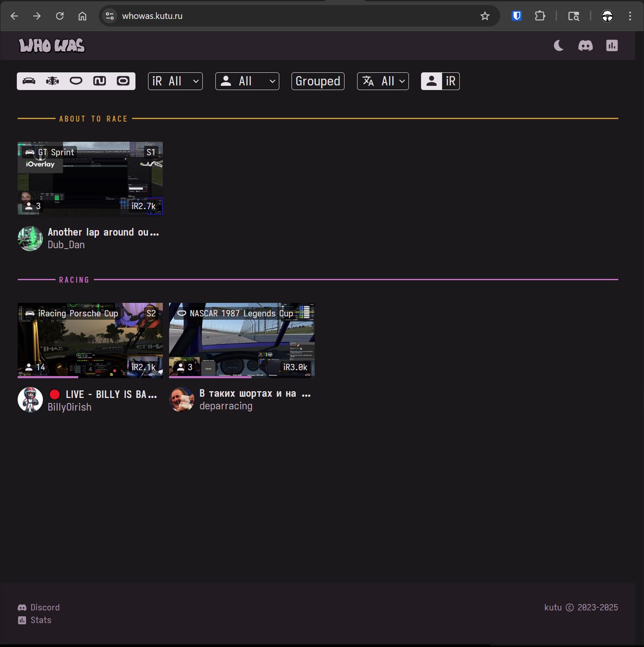Click the dirt road track filter icon

coord(100,81)
